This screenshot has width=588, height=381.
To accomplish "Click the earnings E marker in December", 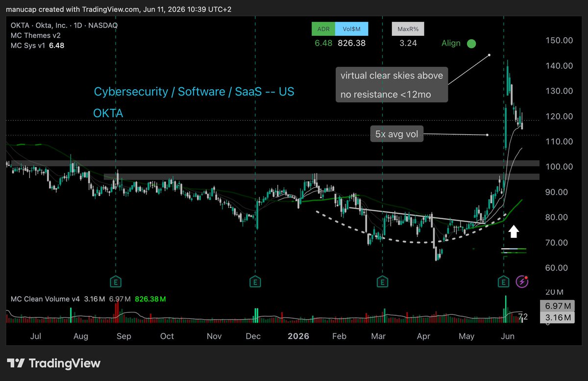I will pyautogui.click(x=255, y=281).
